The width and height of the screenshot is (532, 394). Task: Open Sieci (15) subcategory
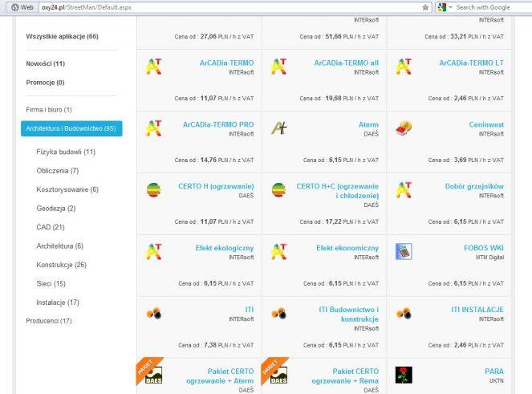[51, 284]
